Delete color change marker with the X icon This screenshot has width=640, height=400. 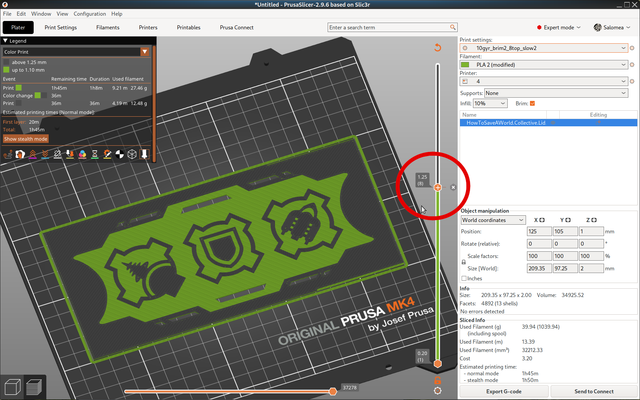[x=453, y=187]
